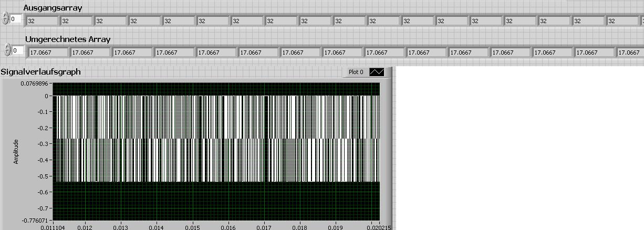This screenshot has width=644, height=230.
Task: Click the Ausgangsarray index field showing 0
Action: click(16, 19)
